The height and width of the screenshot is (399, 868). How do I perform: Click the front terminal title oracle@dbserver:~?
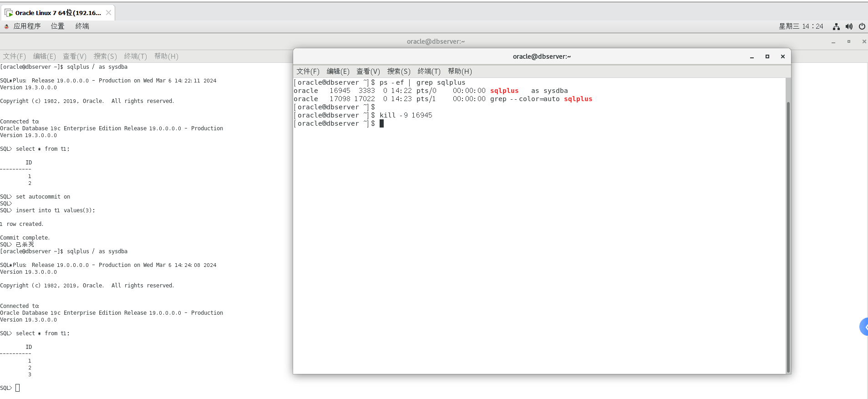542,56
